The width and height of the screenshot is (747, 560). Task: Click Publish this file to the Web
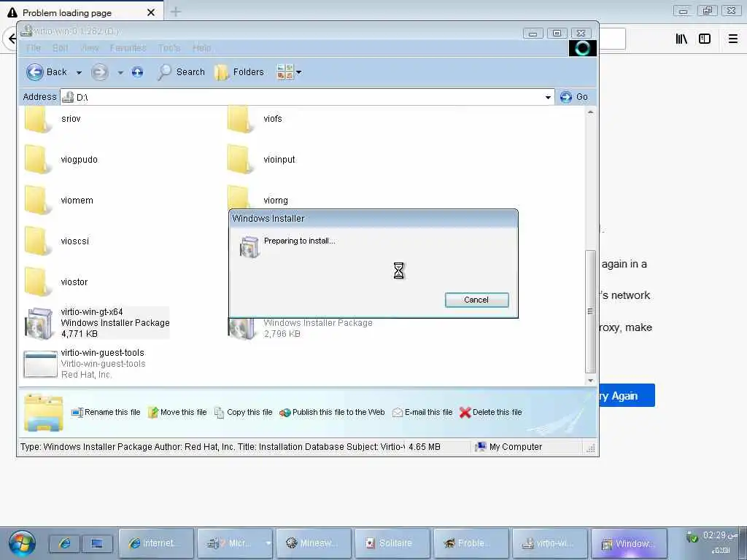click(x=332, y=413)
